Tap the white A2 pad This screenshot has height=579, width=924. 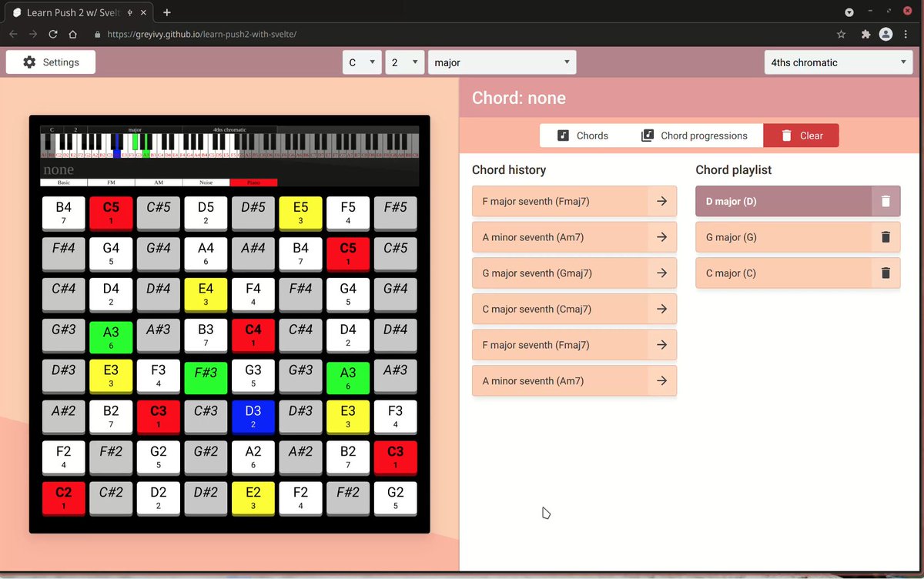tap(253, 457)
